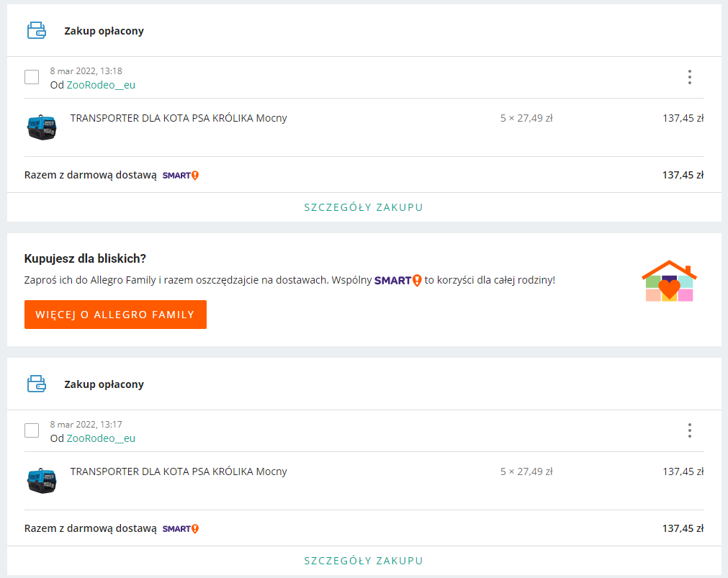Click the 137,45 zł total in the 13:17 order
This screenshot has width=728, height=578.
pyautogui.click(x=683, y=528)
